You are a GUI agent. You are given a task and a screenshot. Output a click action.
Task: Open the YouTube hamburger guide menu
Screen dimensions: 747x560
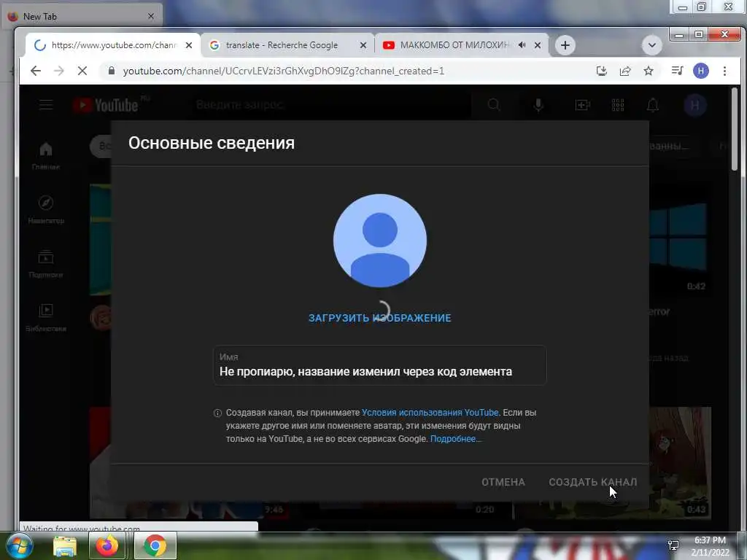pos(46,105)
